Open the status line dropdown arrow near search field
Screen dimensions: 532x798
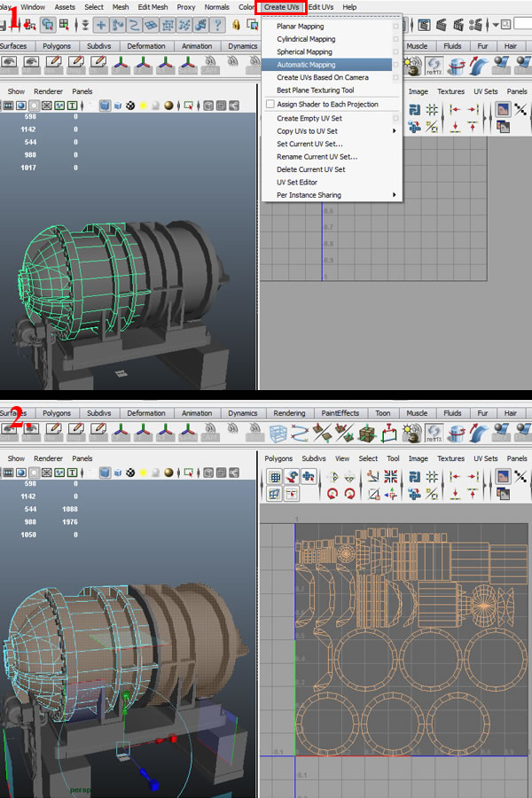point(496,25)
